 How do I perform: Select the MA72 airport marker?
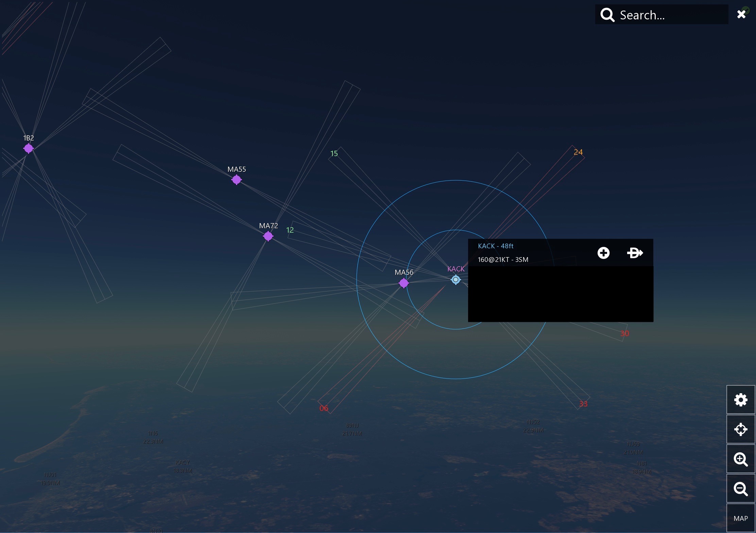[x=268, y=236]
